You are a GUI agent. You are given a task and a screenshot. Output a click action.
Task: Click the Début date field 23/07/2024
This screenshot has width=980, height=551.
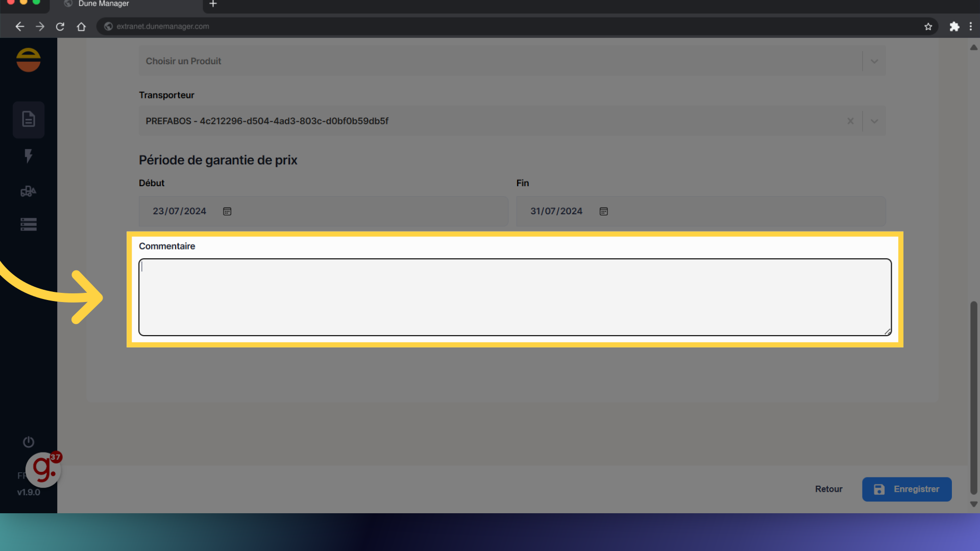[x=180, y=211]
